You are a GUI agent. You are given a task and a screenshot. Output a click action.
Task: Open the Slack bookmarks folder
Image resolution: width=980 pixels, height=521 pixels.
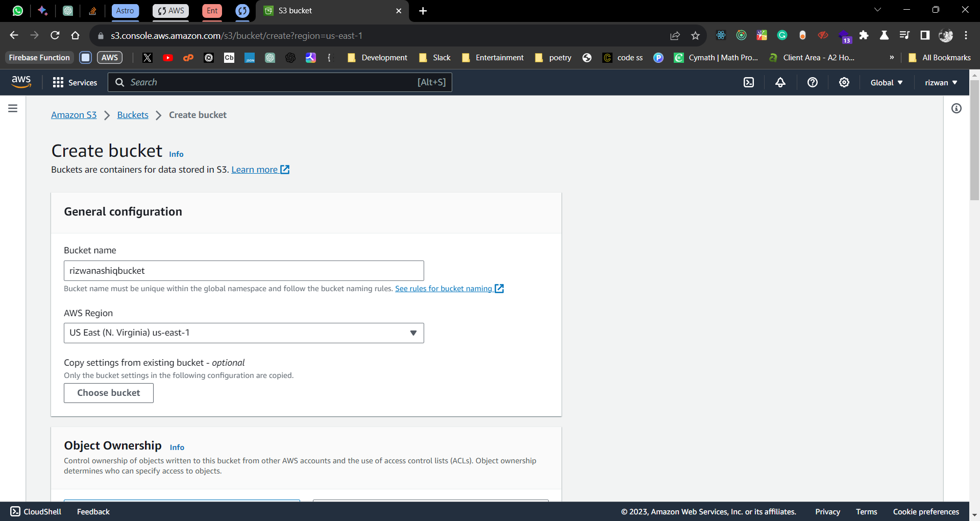(435, 58)
